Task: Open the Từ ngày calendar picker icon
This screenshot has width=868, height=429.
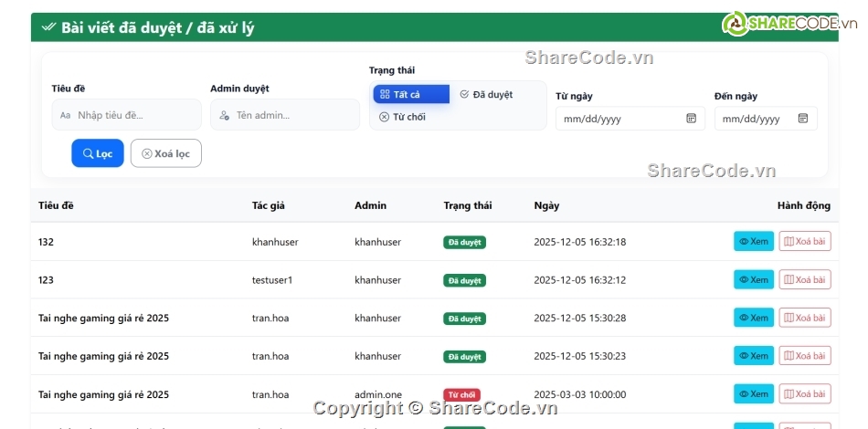Action: 691,118
